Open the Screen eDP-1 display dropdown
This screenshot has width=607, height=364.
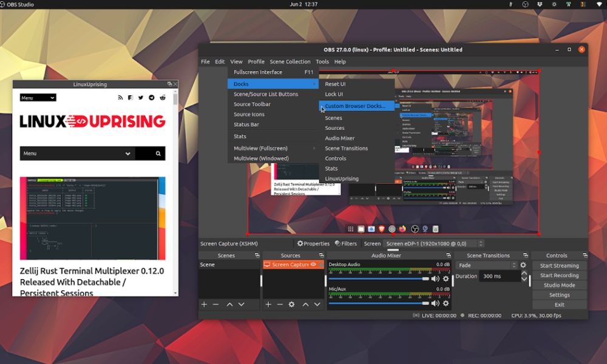tap(433, 243)
